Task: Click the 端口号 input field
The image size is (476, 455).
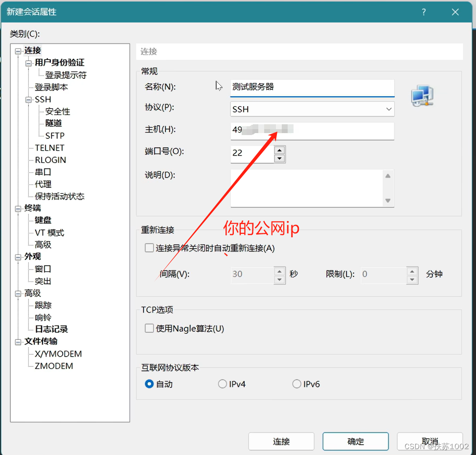Action: [252, 154]
